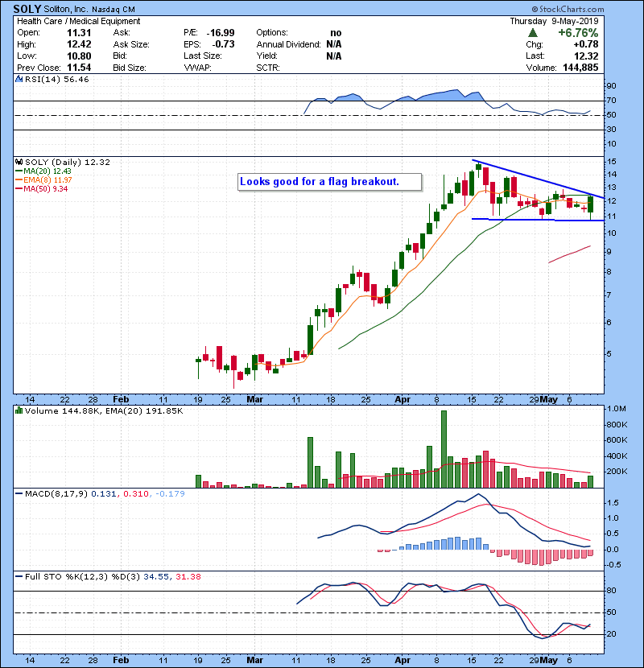Click the RSI(14) panel chart icon
Screen dimensions: 644x668
[19, 79]
